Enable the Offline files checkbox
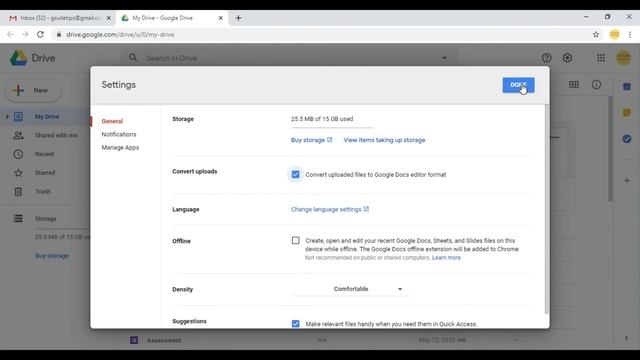The image size is (640, 360). coord(295,240)
